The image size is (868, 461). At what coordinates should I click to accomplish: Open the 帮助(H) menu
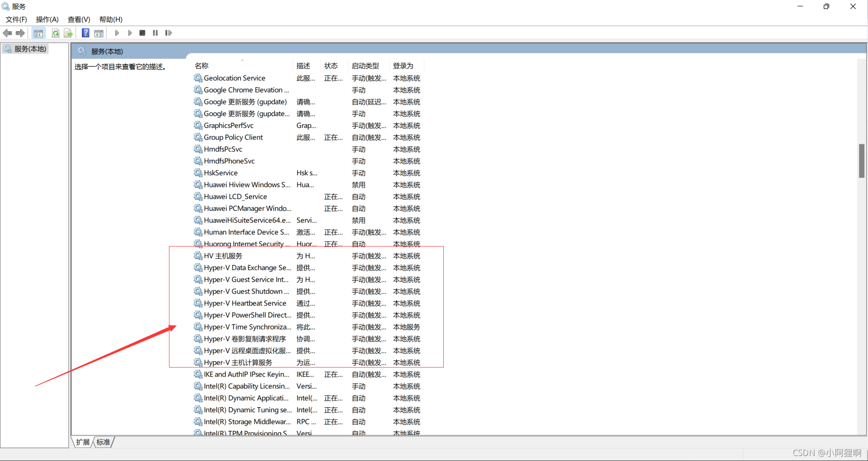[x=111, y=19]
